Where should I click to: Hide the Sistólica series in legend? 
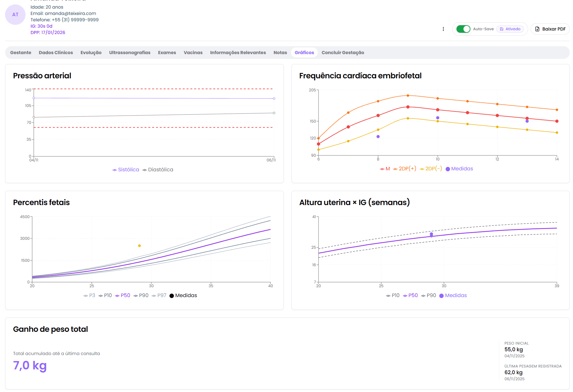[126, 170]
